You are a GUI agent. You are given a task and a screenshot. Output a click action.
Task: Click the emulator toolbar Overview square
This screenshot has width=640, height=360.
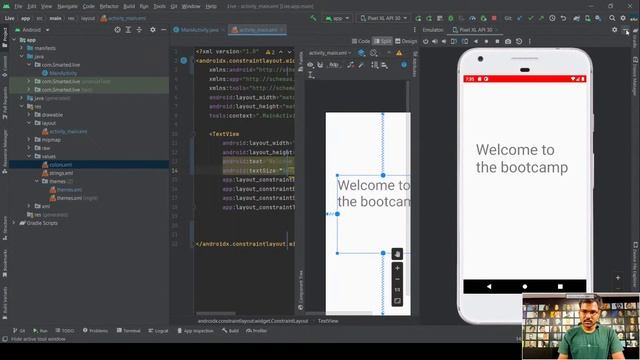click(x=497, y=41)
